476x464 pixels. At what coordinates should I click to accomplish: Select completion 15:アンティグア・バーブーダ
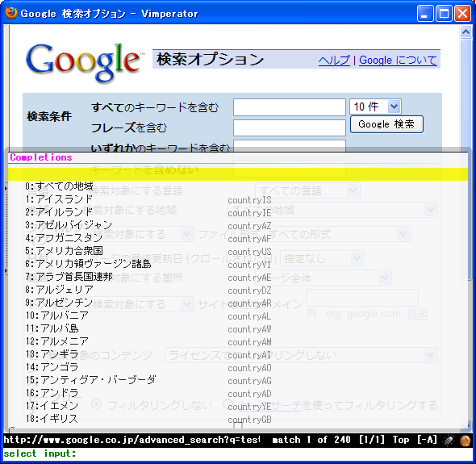(x=91, y=380)
